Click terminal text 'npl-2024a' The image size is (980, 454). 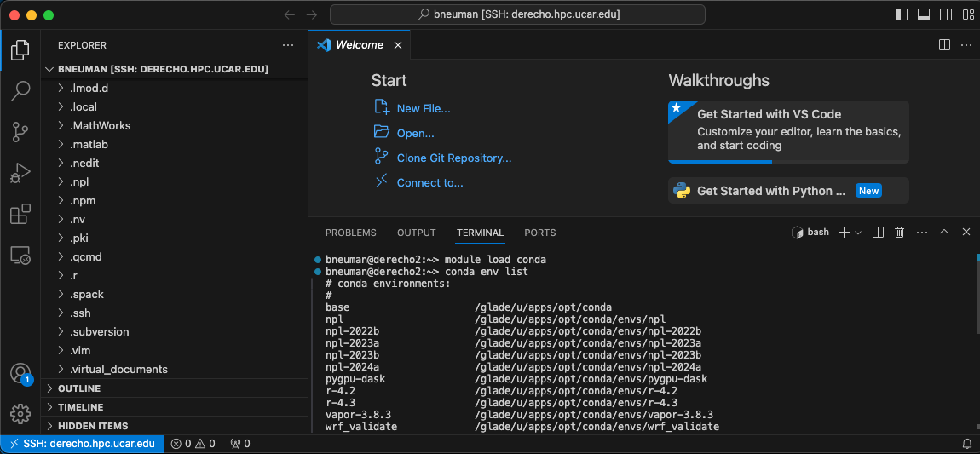point(353,366)
